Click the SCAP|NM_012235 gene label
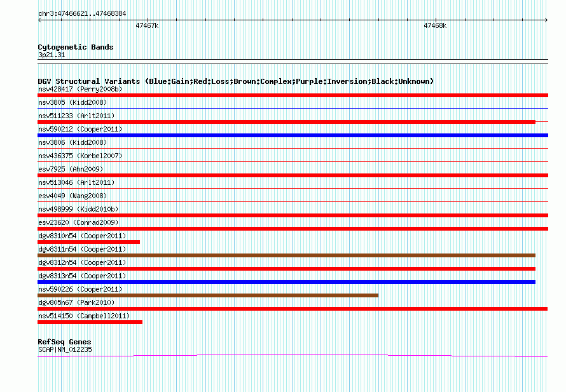This screenshot has height=392, width=566. click(65, 350)
